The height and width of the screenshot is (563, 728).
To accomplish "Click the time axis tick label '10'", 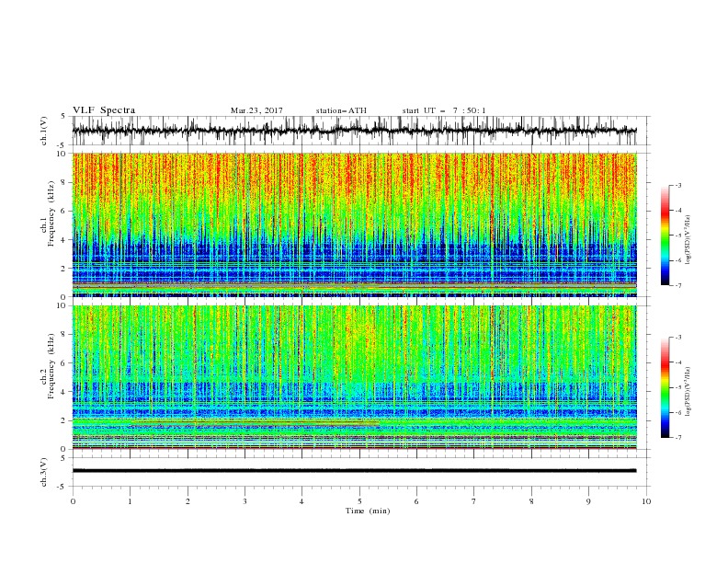I will [x=646, y=501].
